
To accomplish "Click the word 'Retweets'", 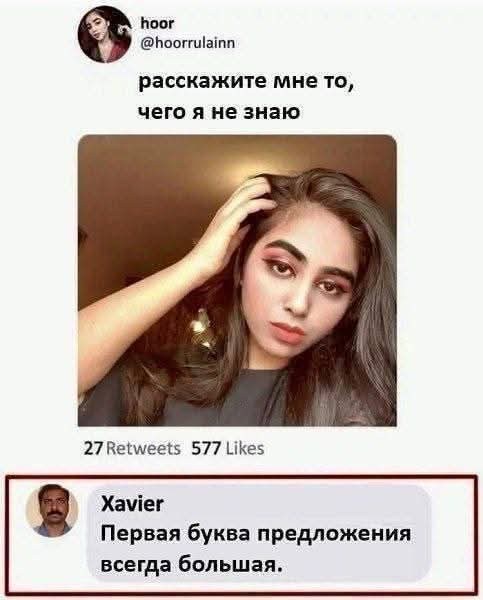I will point(143,448).
